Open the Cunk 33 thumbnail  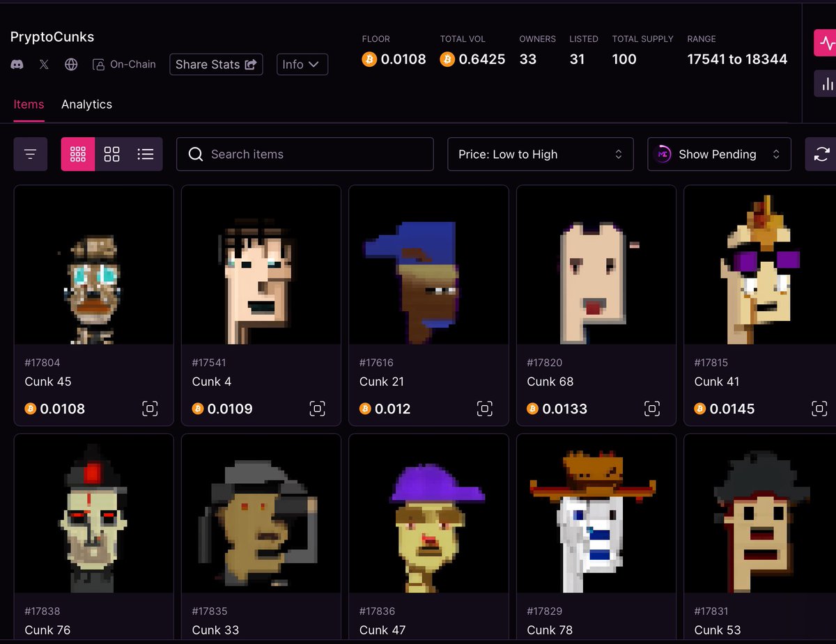click(261, 514)
